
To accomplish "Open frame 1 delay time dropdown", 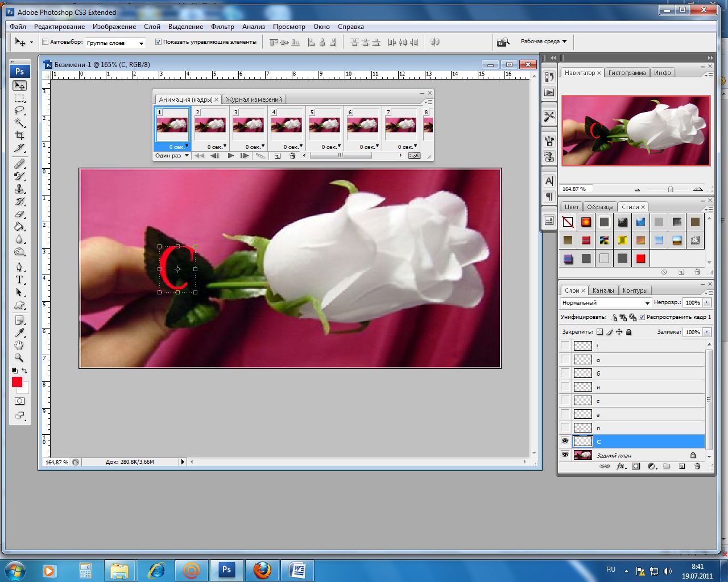I will pyautogui.click(x=178, y=147).
